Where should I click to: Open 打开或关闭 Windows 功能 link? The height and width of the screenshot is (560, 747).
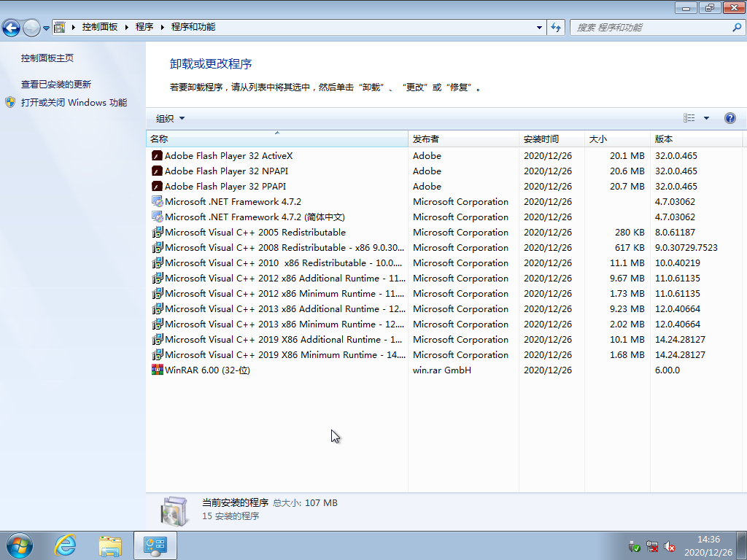pos(74,102)
